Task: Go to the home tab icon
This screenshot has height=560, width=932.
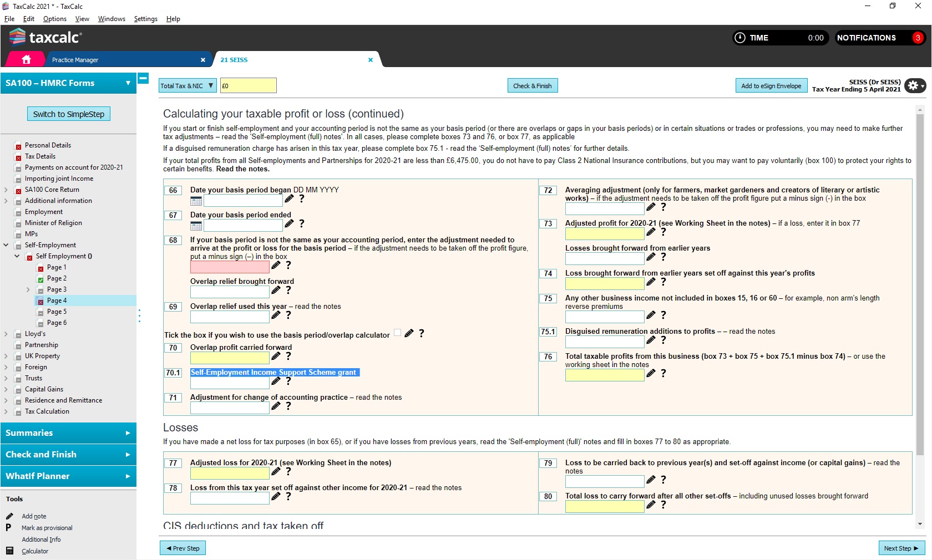Action: (26, 59)
